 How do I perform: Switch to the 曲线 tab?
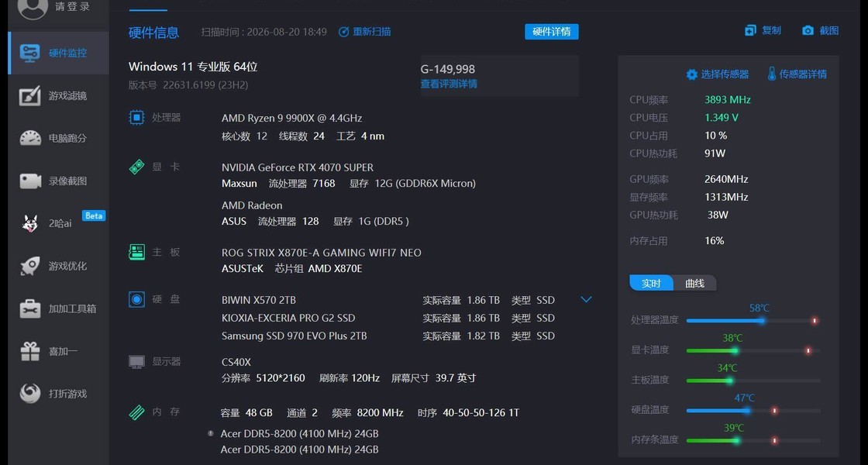point(694,284)
